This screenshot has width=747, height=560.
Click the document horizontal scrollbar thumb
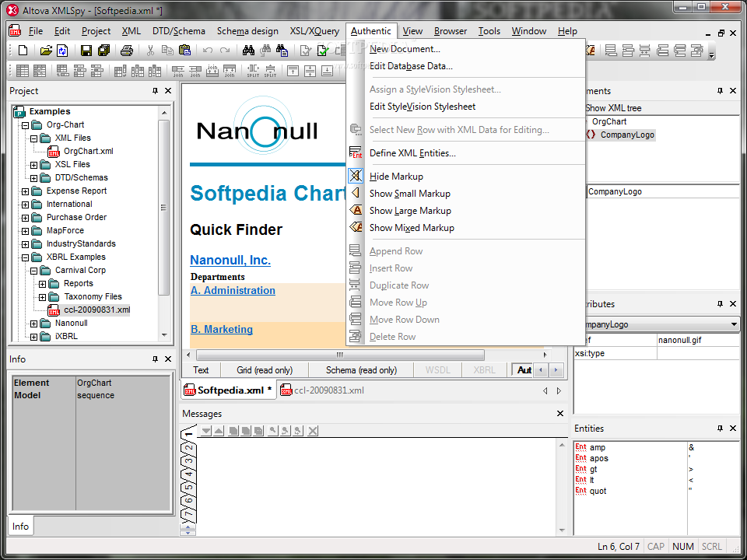pyautogui.click(x=340, y=355)
